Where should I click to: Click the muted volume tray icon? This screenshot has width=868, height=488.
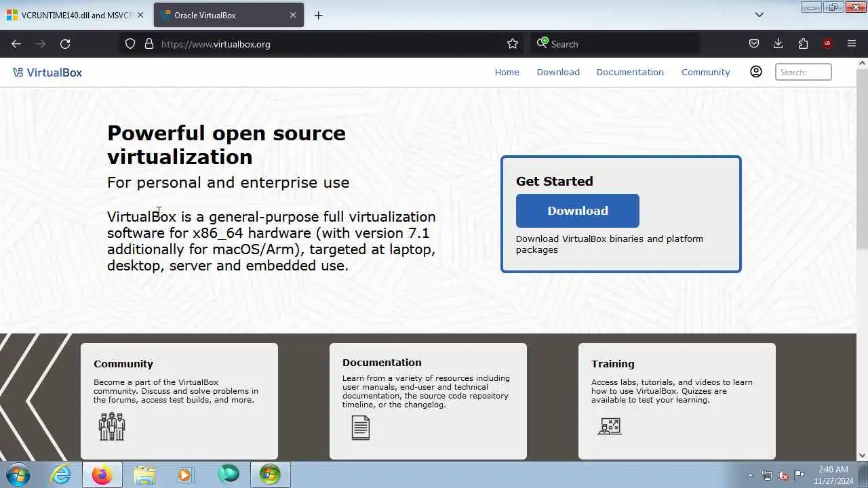783,475
